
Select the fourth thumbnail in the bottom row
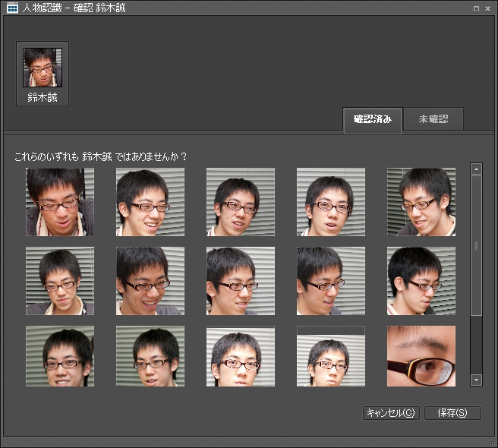[331, 356]
